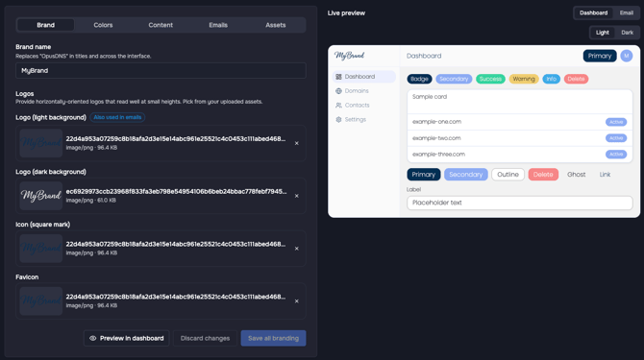Switch live preview to Email view
This screenshot has height=360, width=644.
click(627, 13)
